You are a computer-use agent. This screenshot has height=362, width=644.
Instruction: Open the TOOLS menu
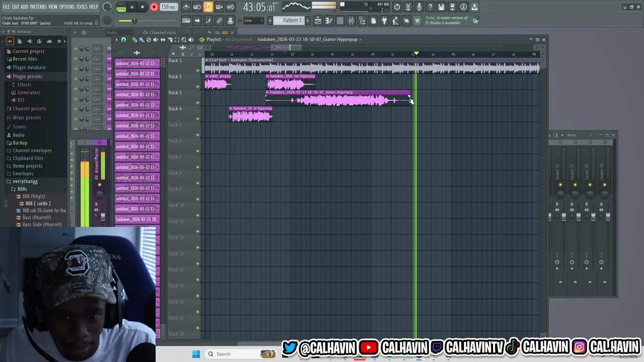82,7
